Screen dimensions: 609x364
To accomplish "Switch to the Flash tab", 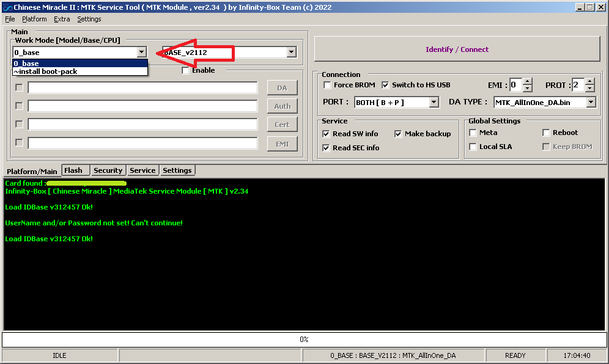I will click(74, 170).
